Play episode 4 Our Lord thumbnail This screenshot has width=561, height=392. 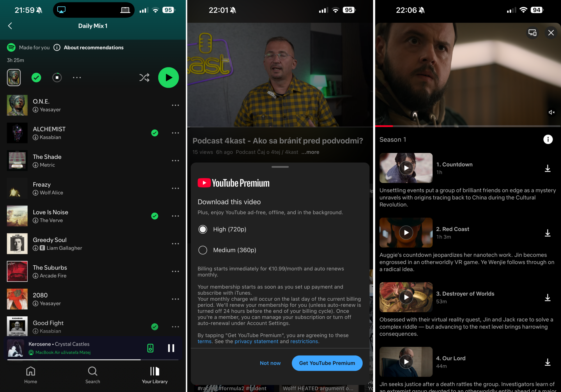406,362
